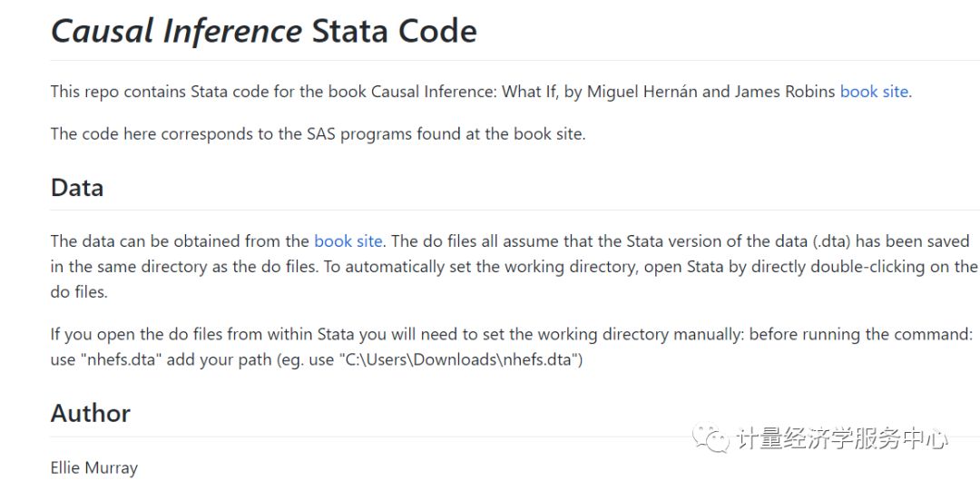Image resolution: width=980 pixels, height=481 pixels.
Task: Click the divider line under the Author heading
Action: click(368, 436)
